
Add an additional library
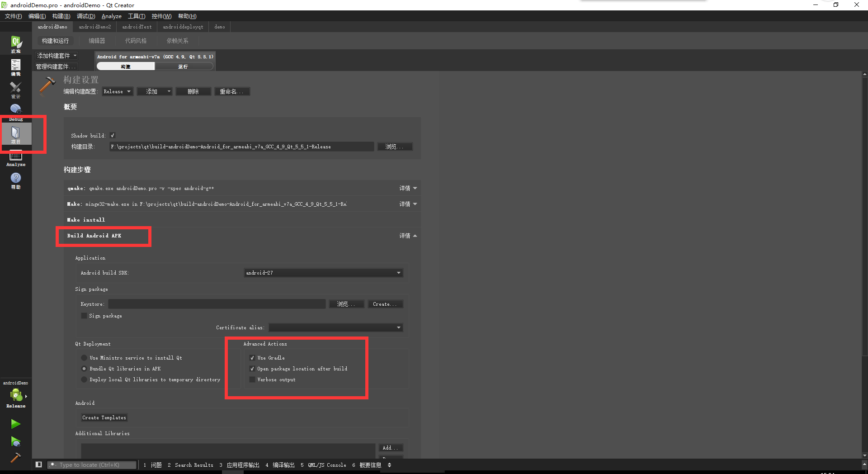tap(391, 448)
